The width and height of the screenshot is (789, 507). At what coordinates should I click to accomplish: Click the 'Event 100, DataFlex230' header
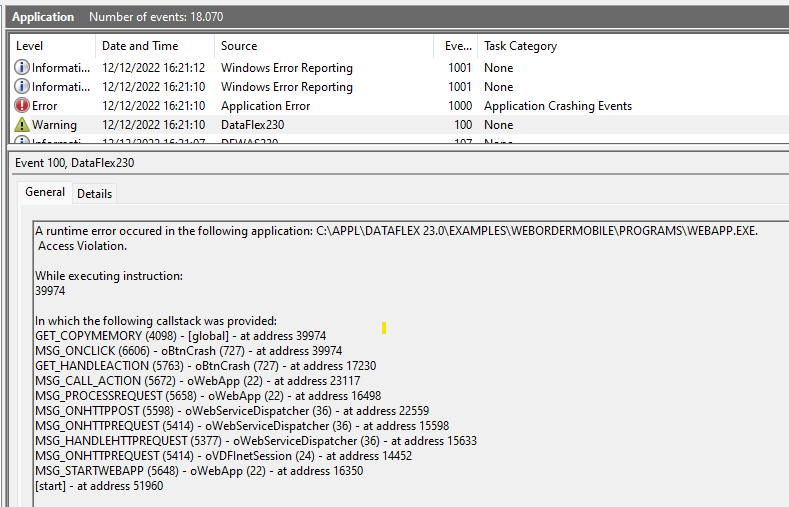pos(74,163)
